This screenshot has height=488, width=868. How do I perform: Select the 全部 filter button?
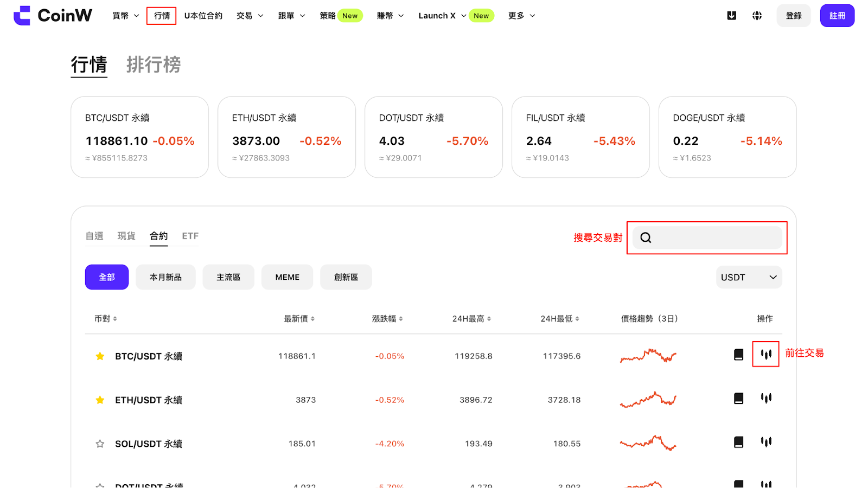click(x=107, y=277)
